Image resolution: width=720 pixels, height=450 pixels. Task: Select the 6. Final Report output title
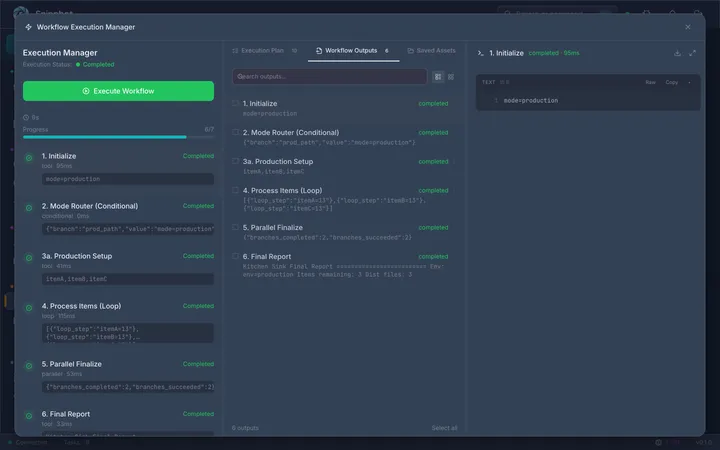coord(267,256)
